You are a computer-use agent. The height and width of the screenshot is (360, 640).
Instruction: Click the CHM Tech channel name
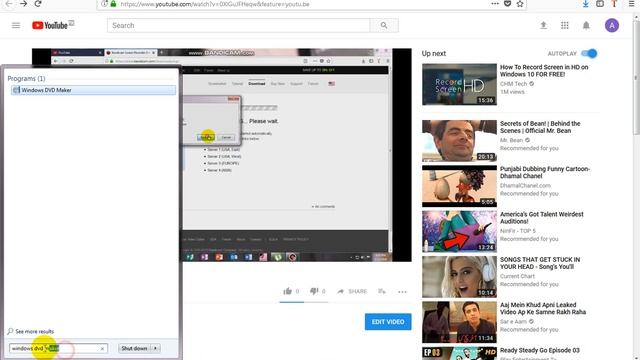tap(513, 84)
